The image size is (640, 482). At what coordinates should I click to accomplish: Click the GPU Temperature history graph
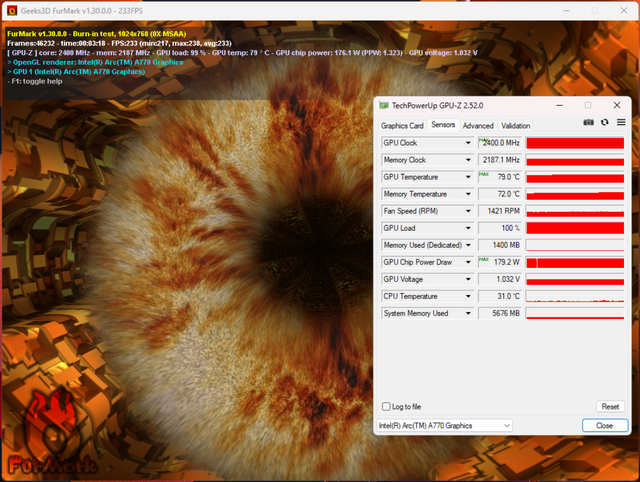click(x=575, y=177)
